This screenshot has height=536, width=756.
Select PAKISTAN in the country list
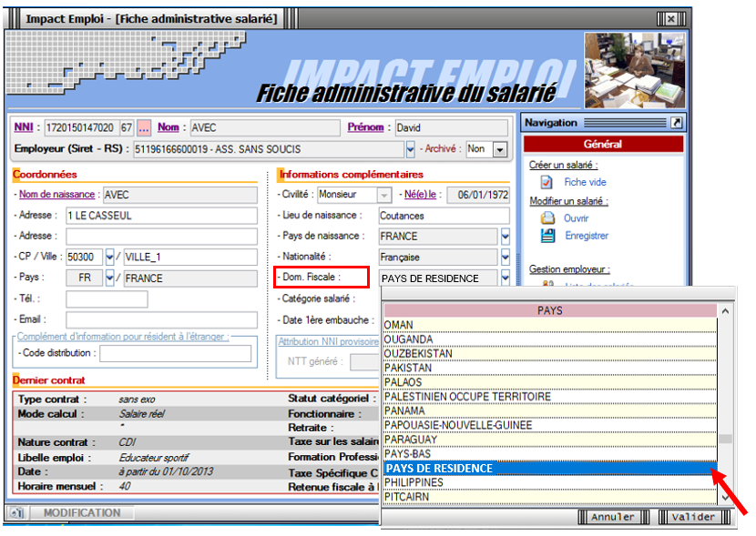coord(549,368)
